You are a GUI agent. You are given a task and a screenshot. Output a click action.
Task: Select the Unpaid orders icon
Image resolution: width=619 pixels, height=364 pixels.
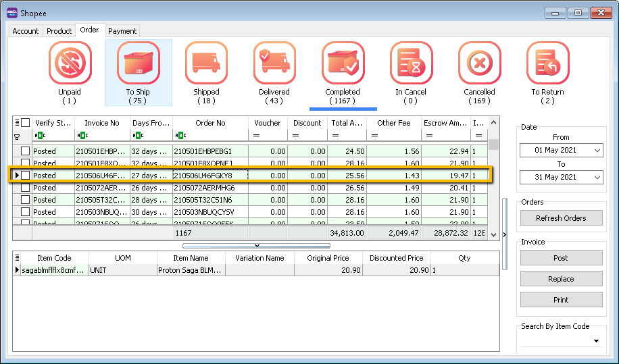coord(70,63)
